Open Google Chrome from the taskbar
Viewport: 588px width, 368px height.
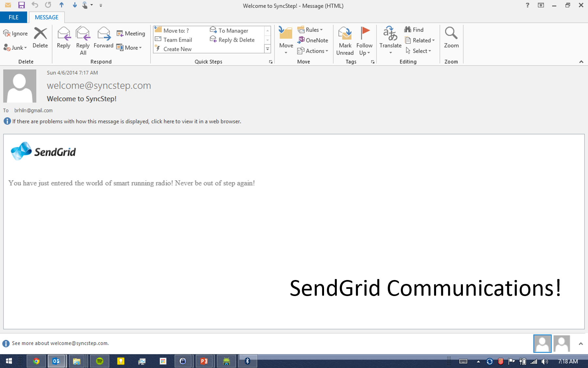(36, 361)
